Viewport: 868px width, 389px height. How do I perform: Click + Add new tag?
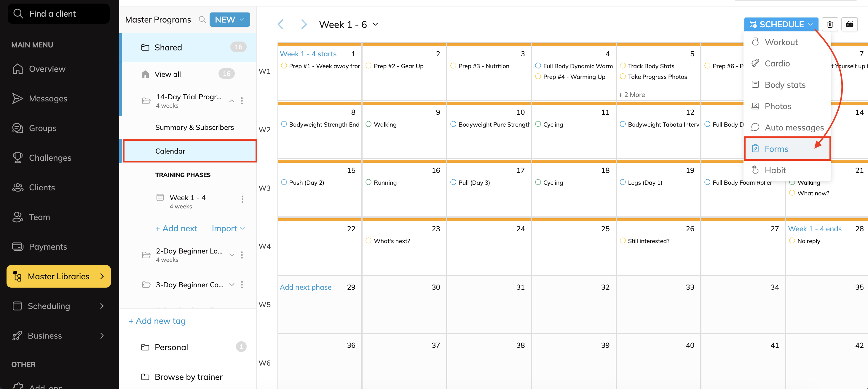pyautogui.click(x=157, y=321)
